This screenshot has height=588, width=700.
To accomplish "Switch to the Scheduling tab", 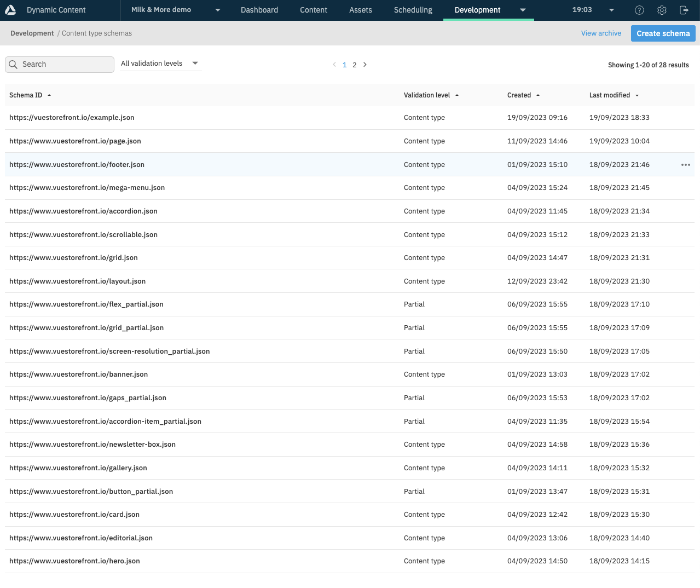I will [x=413, y=10].
